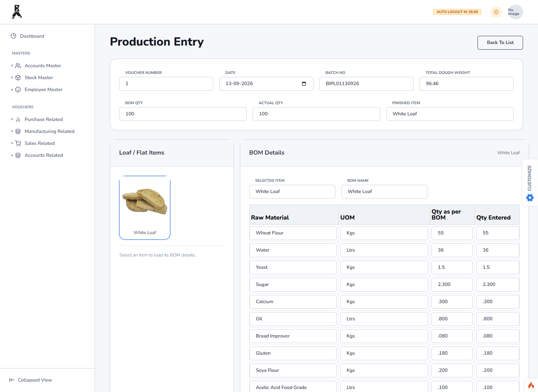Click the Accounts Master users icon
This screenshot has height=392, width=538.
(x=18, y=66)
